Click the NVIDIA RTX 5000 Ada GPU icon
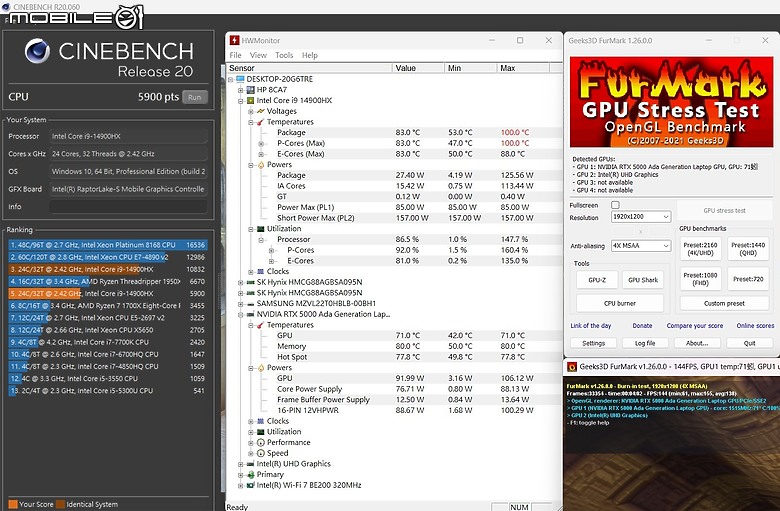 pyautogui.click(x=251, y=314)
